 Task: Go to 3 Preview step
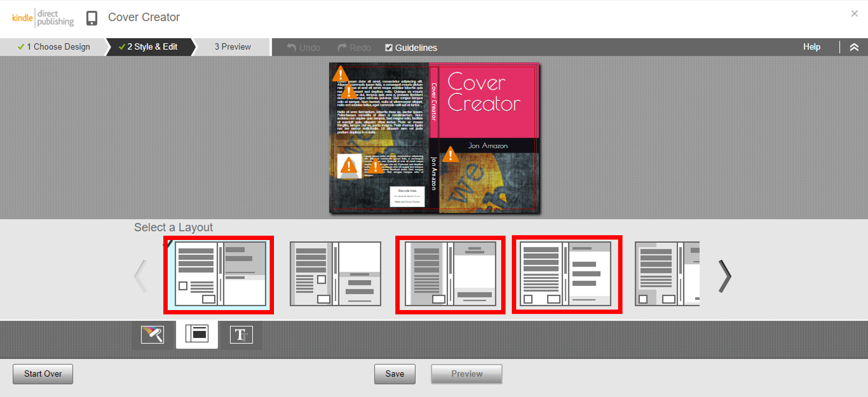click(232, 47)
